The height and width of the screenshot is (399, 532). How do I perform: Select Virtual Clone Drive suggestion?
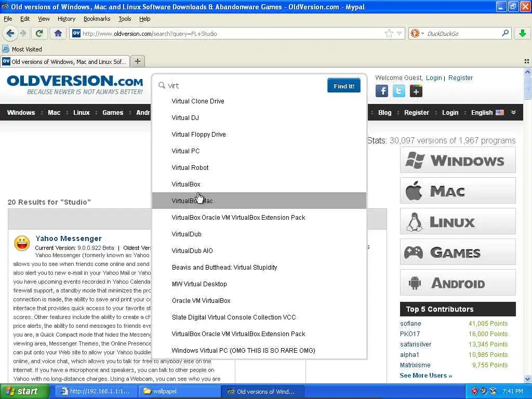(259, 101)
